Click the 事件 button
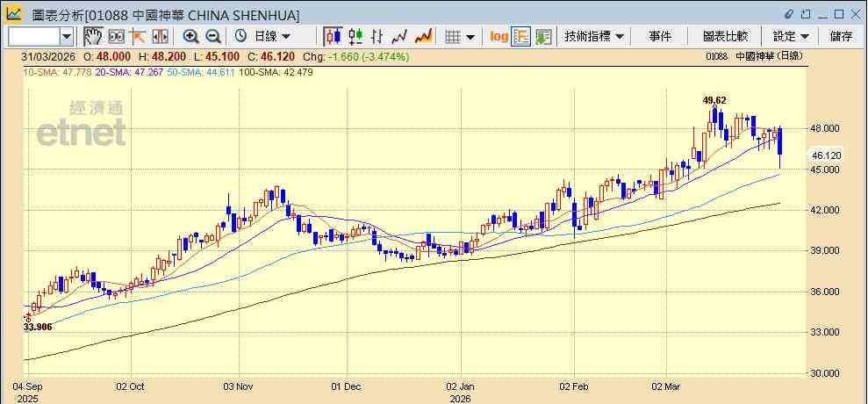 click(660, 37)
